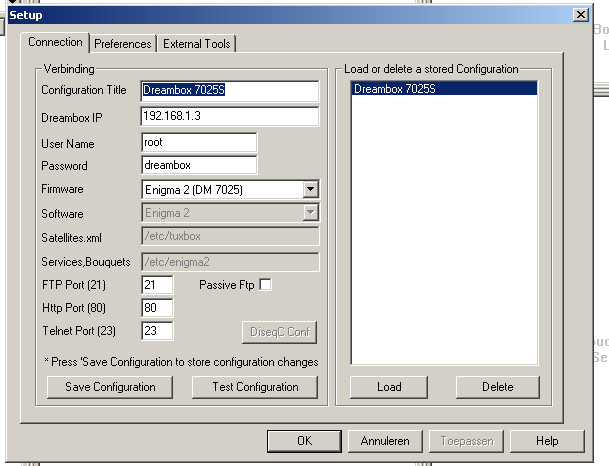Cancel with the Annuleren button

[385, 441]
